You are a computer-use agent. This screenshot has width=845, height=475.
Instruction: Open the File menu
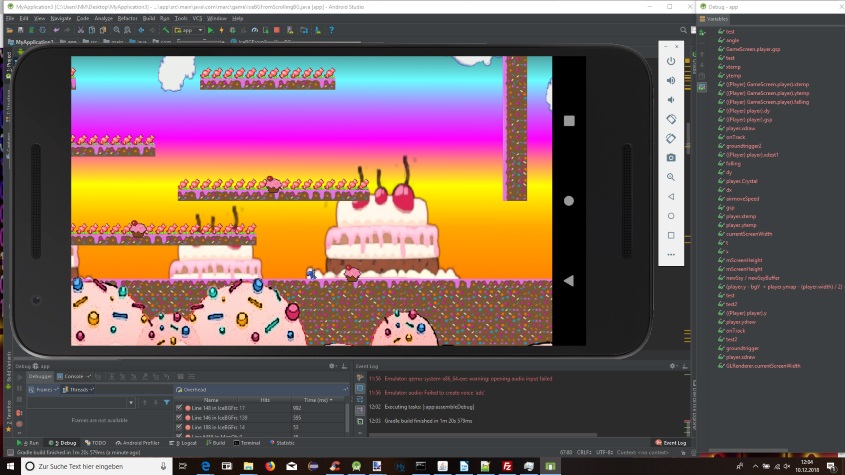(10, 18)
